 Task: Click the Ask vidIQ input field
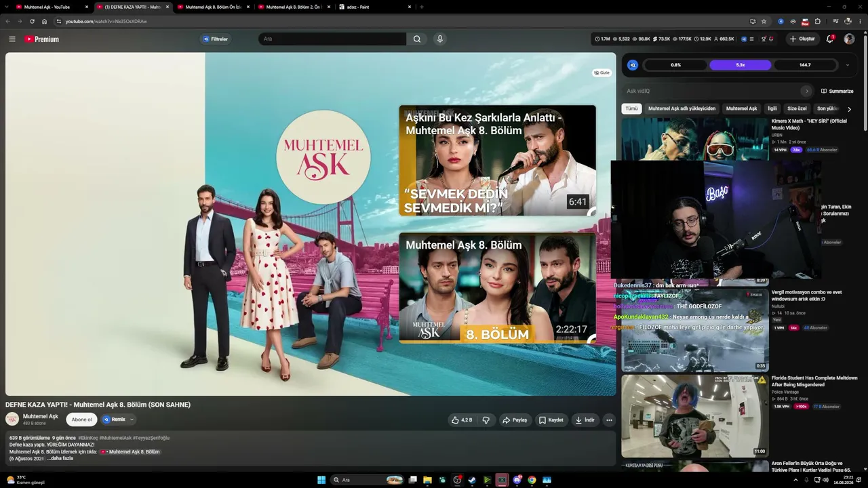pos(712,91)
